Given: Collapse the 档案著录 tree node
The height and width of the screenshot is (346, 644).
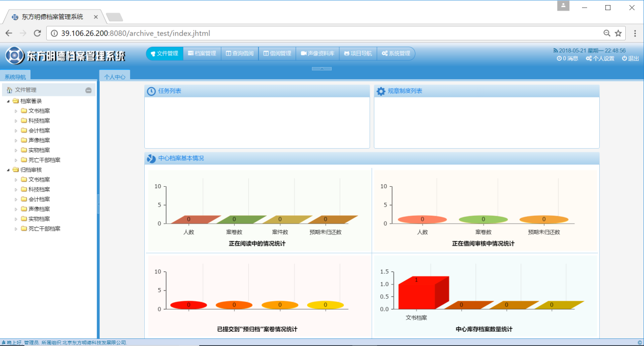Looking at the screenshot, I should (9, 101).
